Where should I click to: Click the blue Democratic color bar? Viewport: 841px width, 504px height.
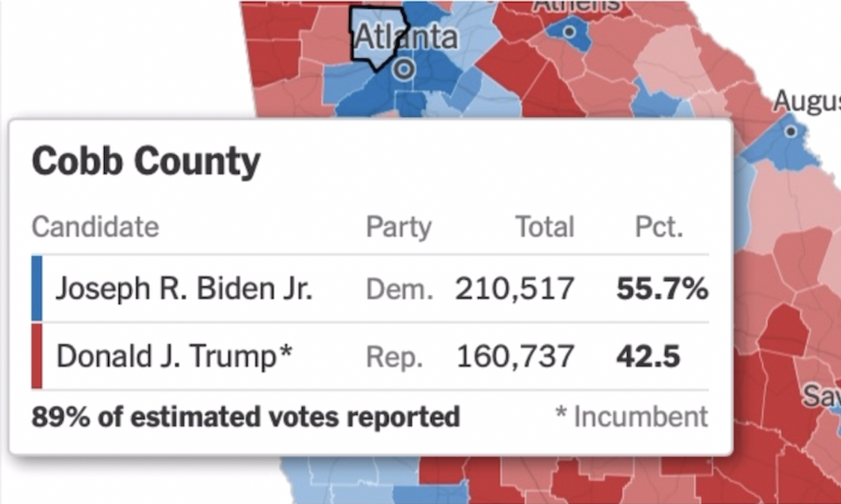click(37, 289)
